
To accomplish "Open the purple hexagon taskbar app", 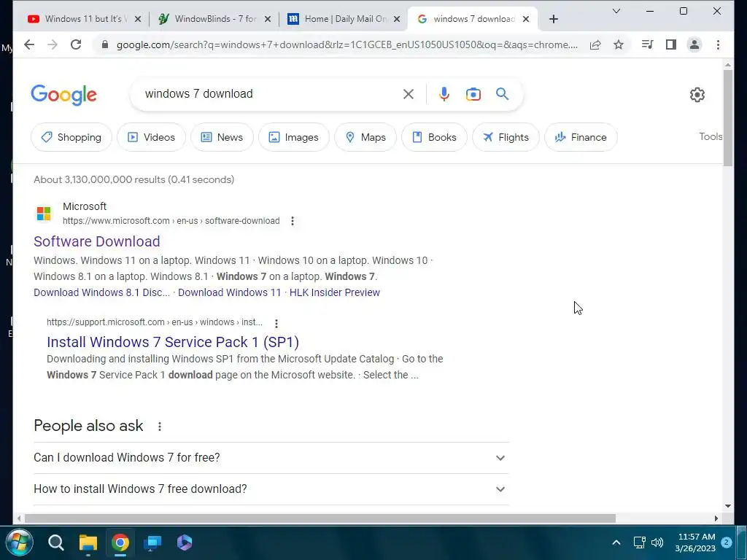I will coord(185,542).
